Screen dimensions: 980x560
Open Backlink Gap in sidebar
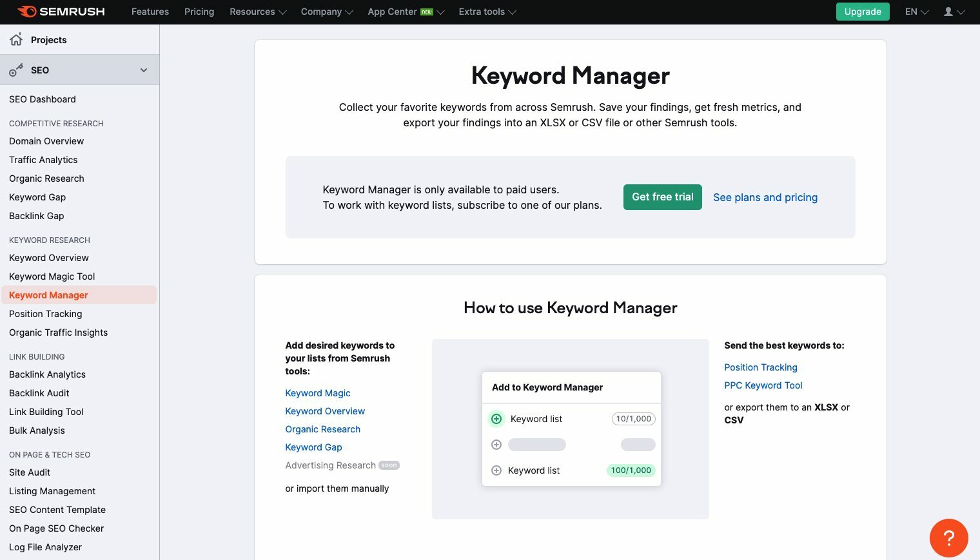click(x=37, y=216)
